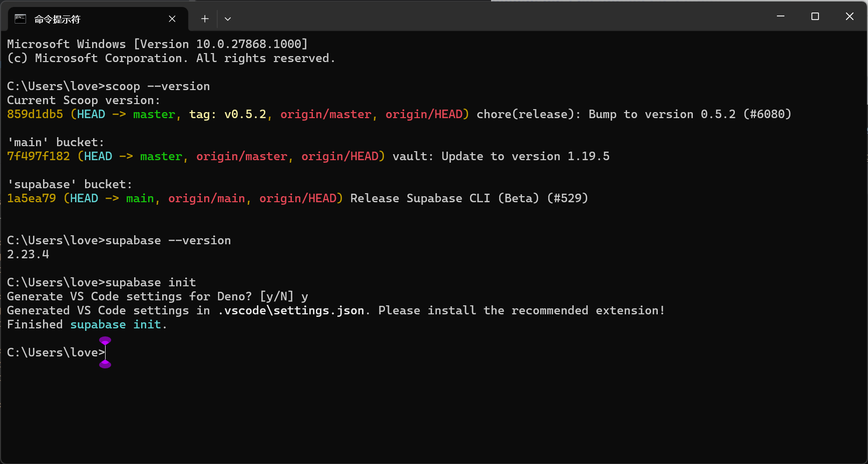This screenshot has width=868, height=464.
Task: Click the 'scoop --version' command text
Action: point(158,86)
